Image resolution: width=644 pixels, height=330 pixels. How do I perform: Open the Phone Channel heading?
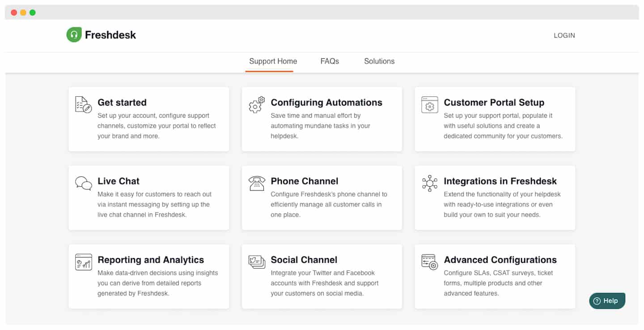305,181
